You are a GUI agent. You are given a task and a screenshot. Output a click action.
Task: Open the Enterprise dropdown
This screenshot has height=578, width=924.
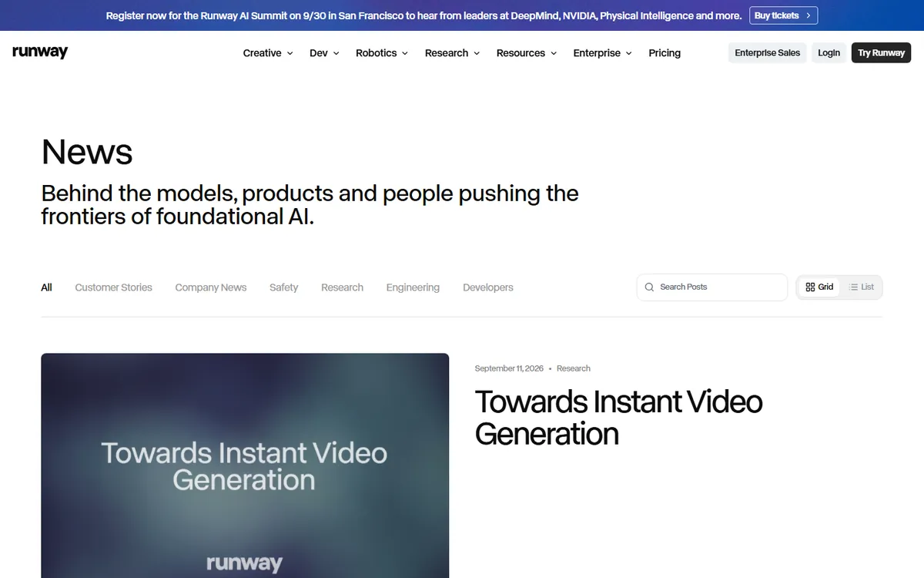tap(603, 53)
